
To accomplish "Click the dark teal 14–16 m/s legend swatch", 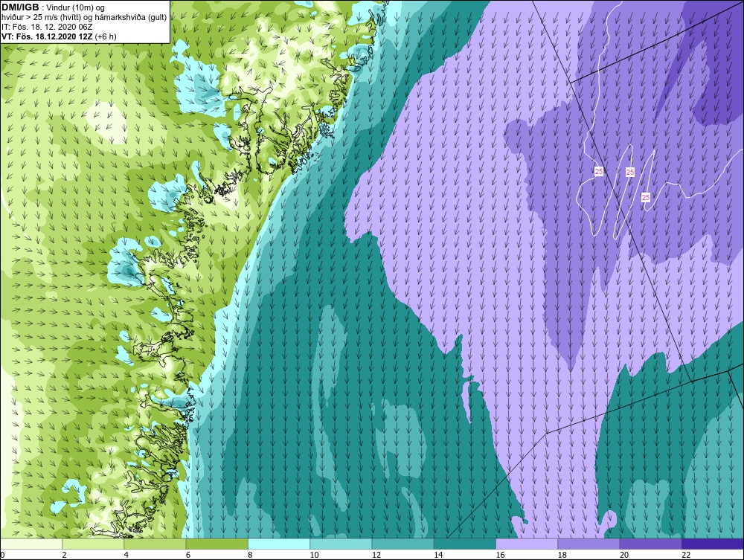I will 464,544.
